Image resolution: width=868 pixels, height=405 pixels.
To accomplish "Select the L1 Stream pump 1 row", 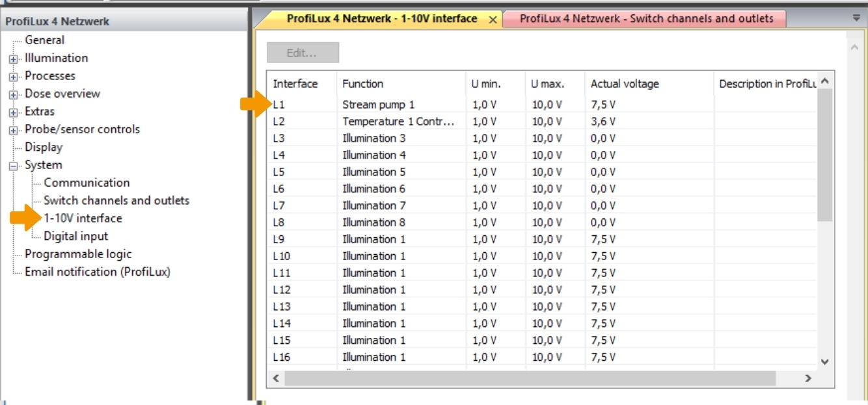I will pyautogui.click(x=542, y=104).
